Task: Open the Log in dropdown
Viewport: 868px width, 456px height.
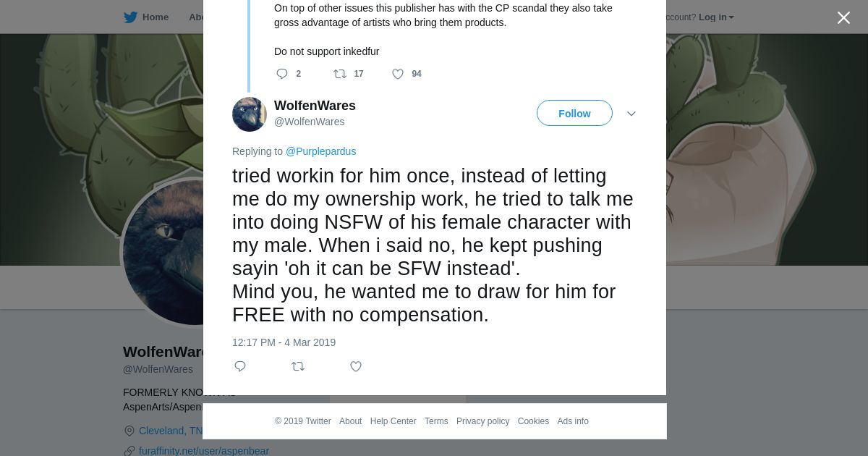Action: (x=716, y=17)
